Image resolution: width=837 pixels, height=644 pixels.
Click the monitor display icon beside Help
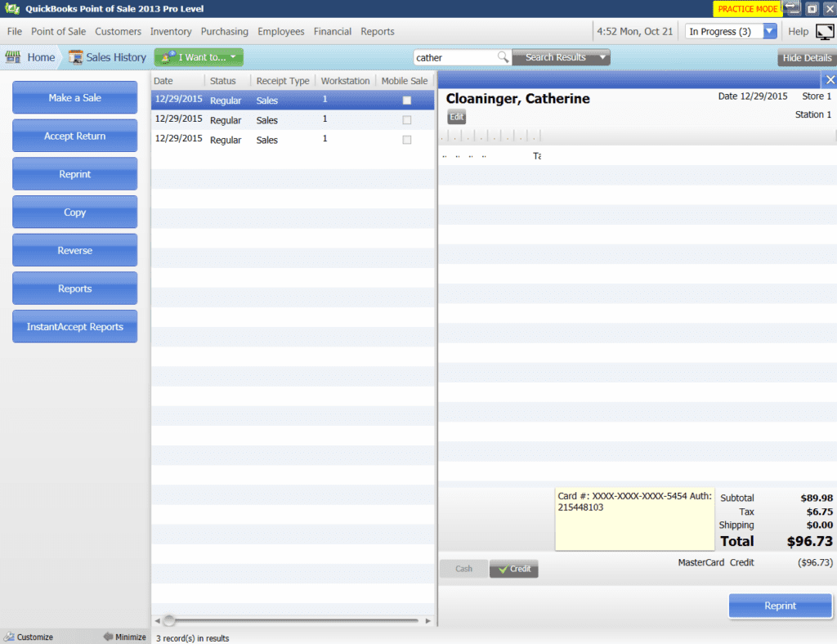(x=824, y=32)
